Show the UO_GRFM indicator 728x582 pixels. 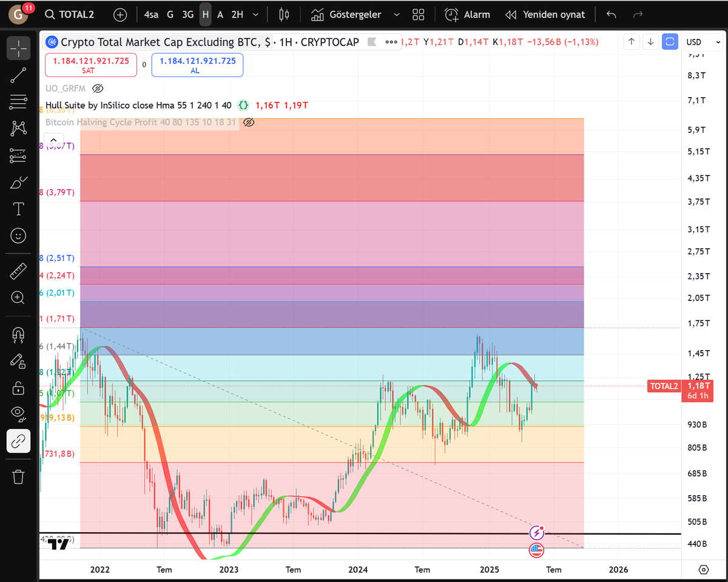tap(98, 89)
